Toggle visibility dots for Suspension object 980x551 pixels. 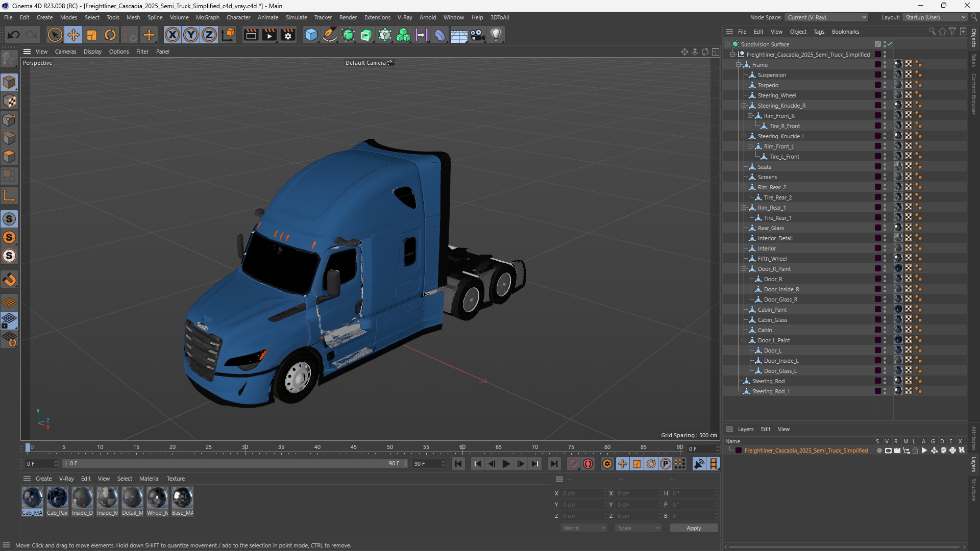(885, 75)
